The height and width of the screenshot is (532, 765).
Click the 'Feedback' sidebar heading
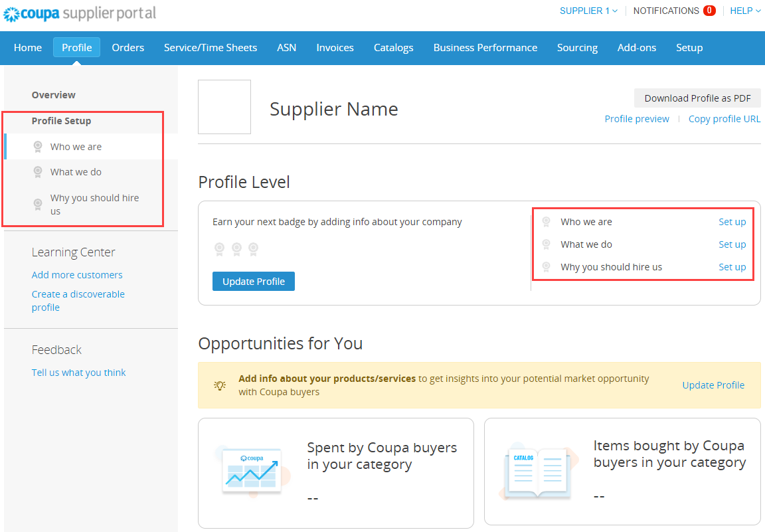click(x=56, y=350)
